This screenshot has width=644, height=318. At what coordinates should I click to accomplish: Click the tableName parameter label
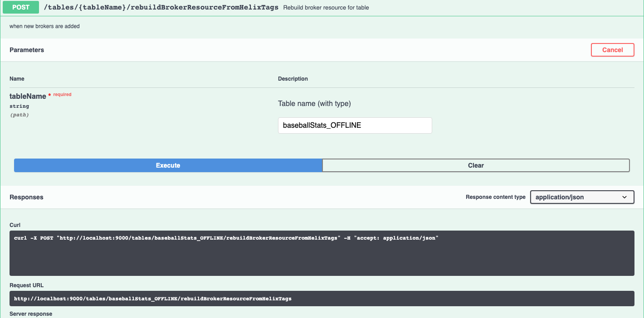click(x=28, y=96)
